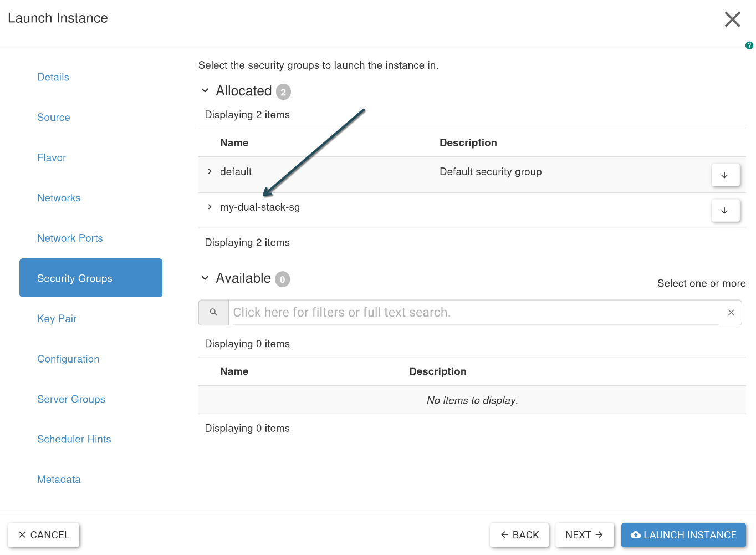Click the 'default' security group name
The image size is (756, 555).
pyautogui.click(x=236, y=172)
